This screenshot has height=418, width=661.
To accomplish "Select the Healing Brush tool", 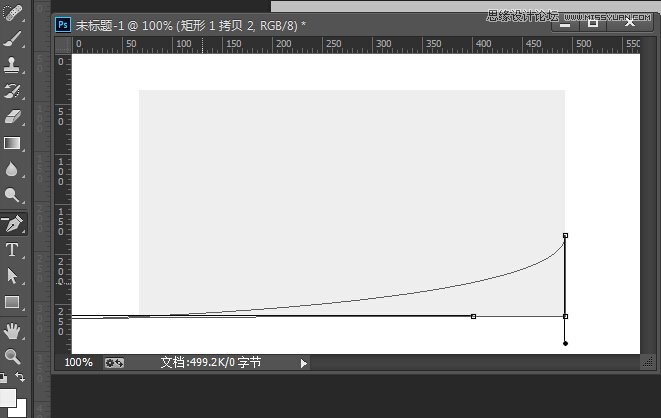I will tap(12, 13).
